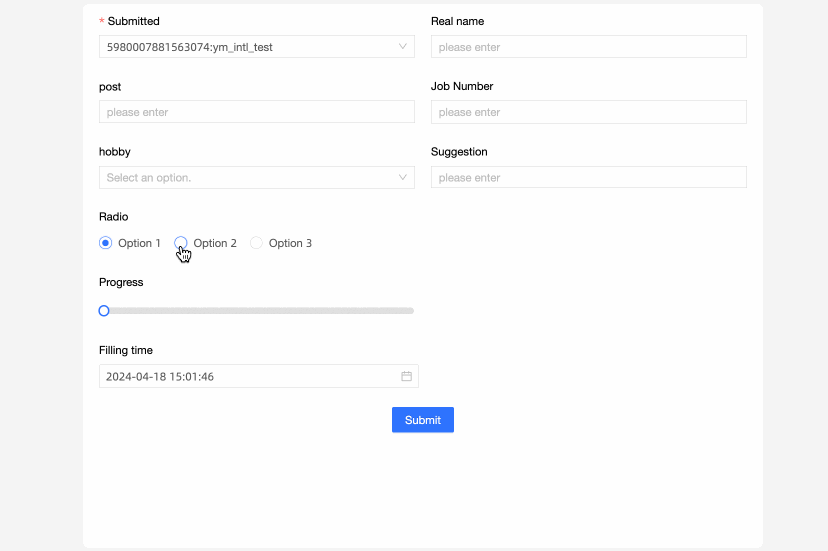Image resolution: width=828 pixels, height=551 pixels.
Task: Click the chevron arrow of Submitted dropdown
Action: point(403,47)
